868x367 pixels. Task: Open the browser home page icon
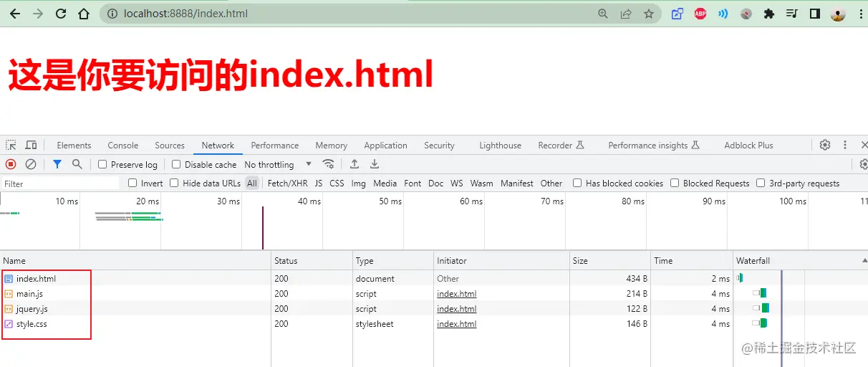(84, 14)
